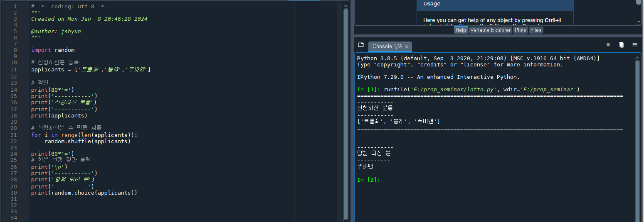Click the '# -*- coding: utf-8 -*-' line
Image resolution: width=644 pixels, height=222 pixels.
pos(69,6)
